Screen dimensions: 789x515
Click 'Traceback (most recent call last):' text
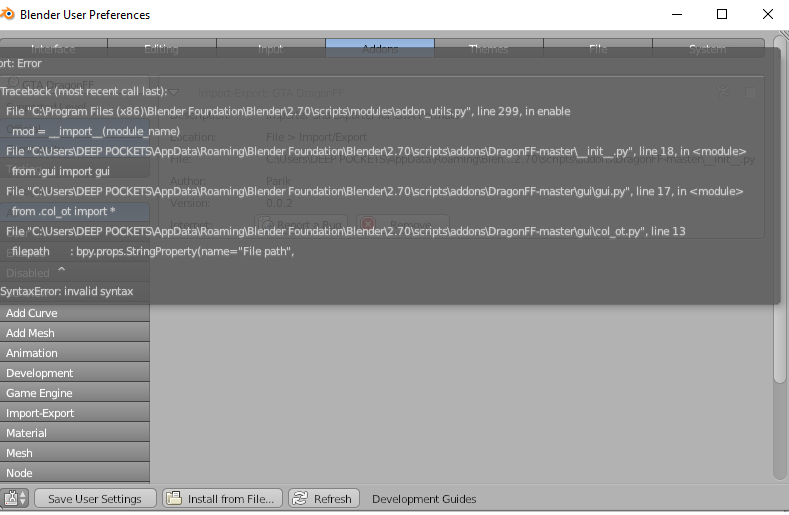pyautogui.click(x=84, y=91)
